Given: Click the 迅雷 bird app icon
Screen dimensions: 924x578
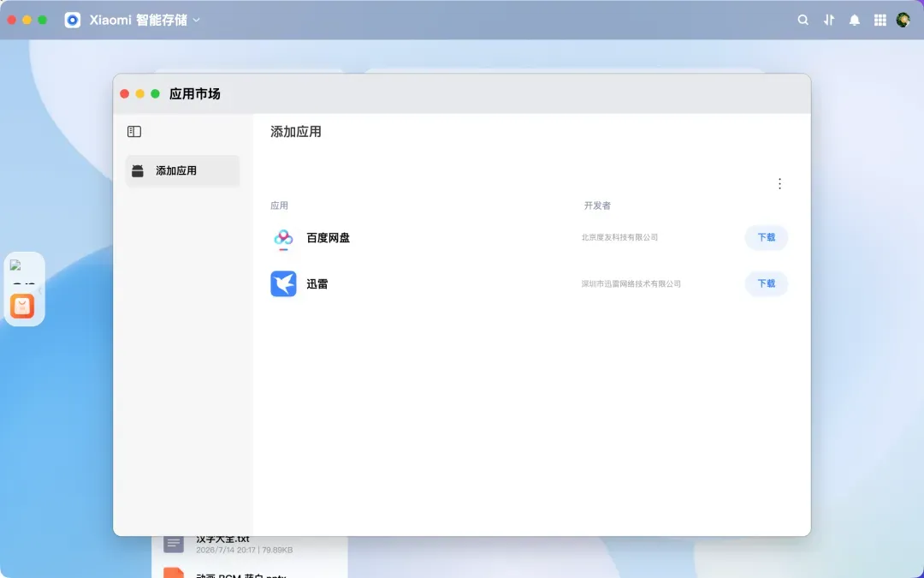Looking at the screenshot, I should pos(283,283).
